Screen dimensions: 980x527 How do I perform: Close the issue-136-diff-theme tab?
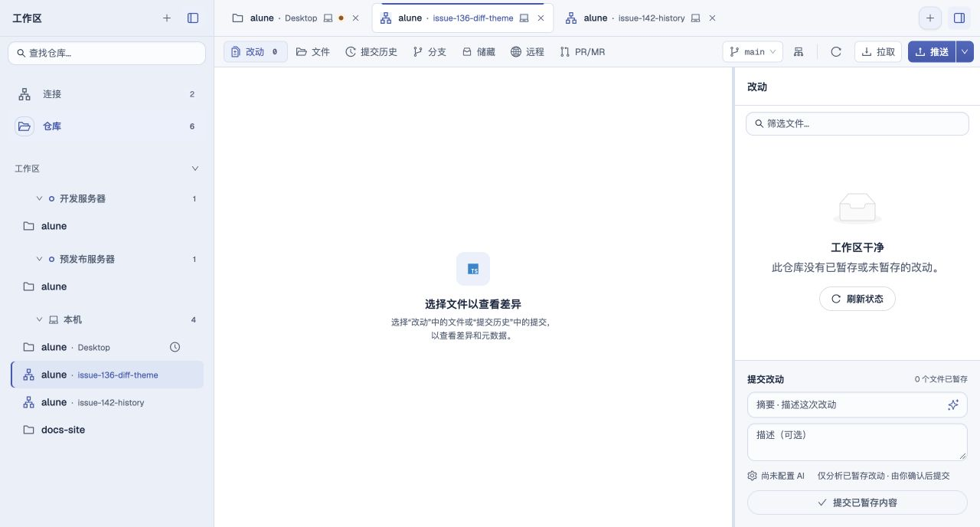tap(541, 18)
